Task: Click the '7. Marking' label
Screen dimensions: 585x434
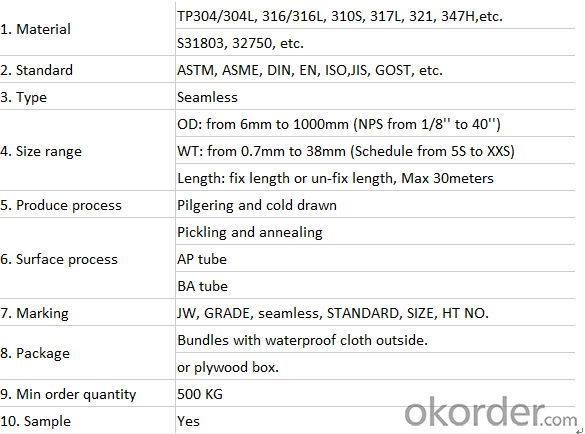Action: click(x=34, y=313)
